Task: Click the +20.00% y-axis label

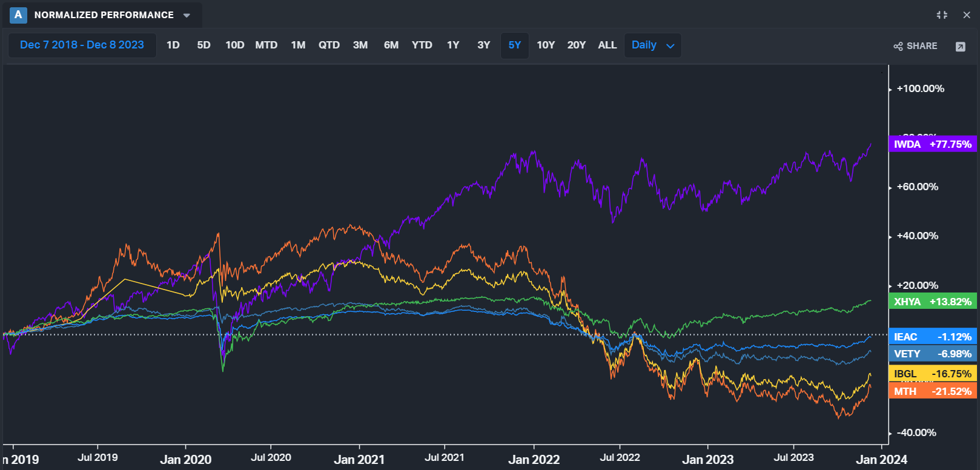Action: tap(918, 285)
